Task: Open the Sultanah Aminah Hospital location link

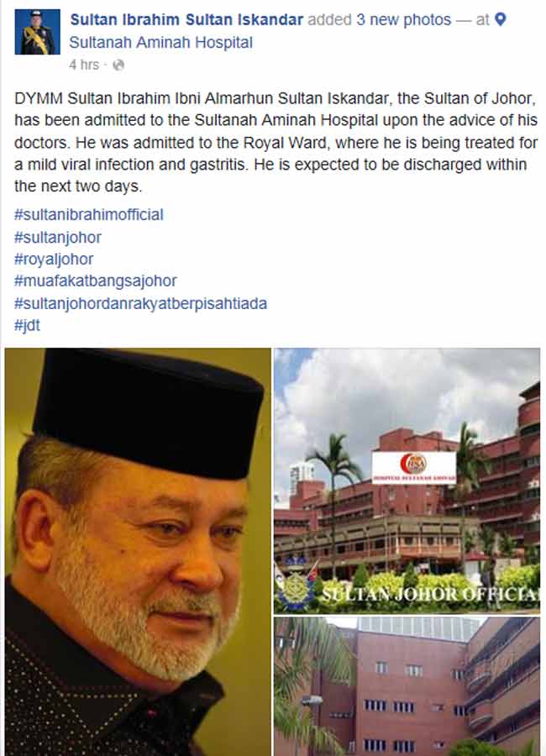Action: coord(161,43)
